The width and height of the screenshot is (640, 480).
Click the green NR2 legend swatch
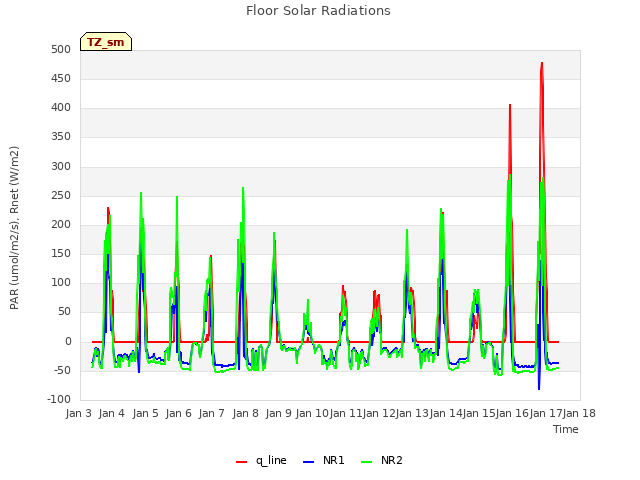tap(367, 462)
